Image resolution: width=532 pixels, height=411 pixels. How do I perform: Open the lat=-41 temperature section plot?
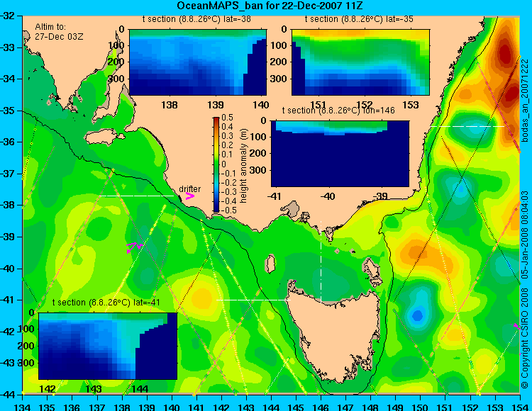click(108, 346)
